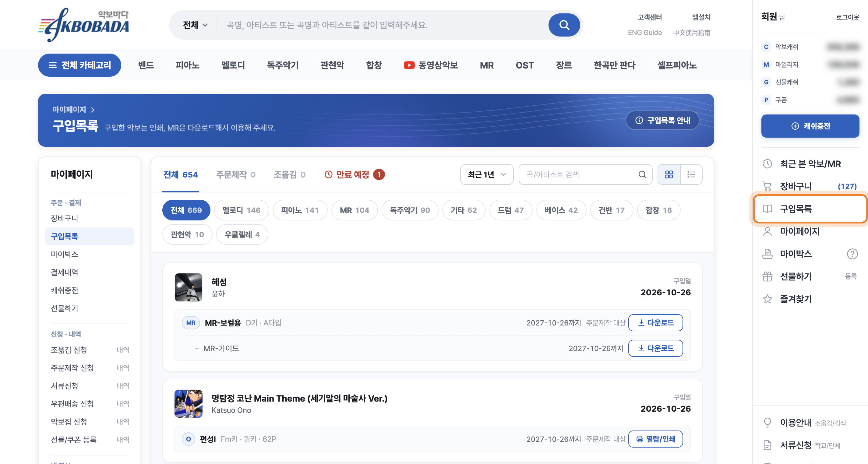The height and width of the screenshot is (464, 868).
Task: Open the 장바구니 cart in right sidebar
Action: coord(810,186)
